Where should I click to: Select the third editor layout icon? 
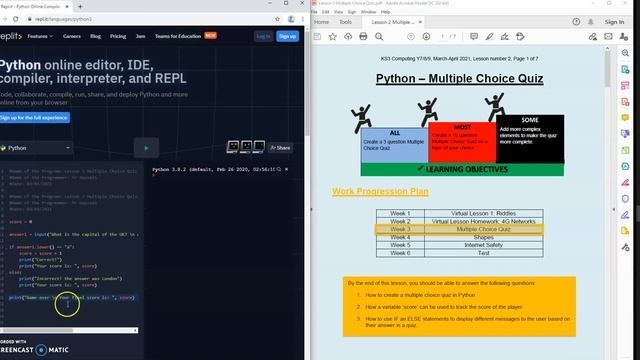259,147
